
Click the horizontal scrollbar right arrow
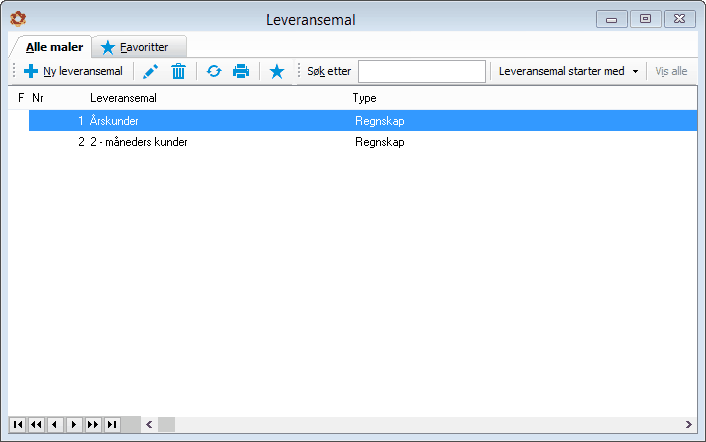[x=689, y=424]
